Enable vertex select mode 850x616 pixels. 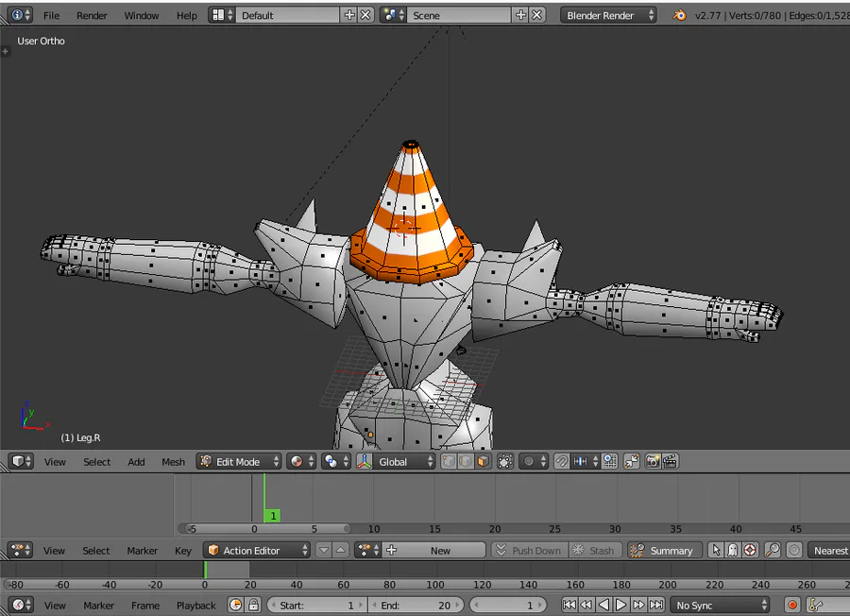click(449, 461)
